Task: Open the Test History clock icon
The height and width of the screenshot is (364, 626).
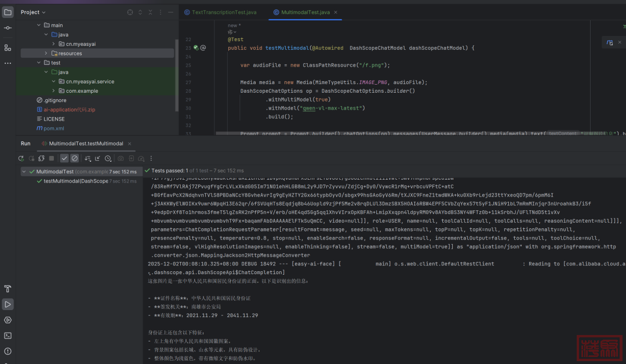Action: [x=108, y=158]
